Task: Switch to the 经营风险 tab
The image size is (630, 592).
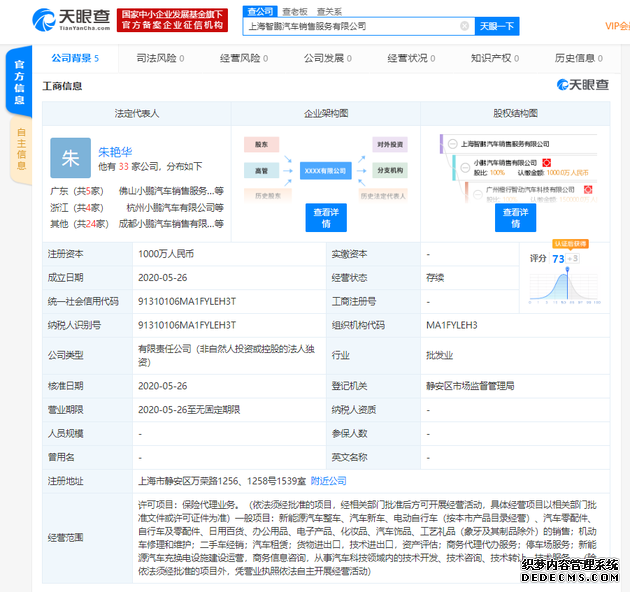Action: click(x=243, y=58)
